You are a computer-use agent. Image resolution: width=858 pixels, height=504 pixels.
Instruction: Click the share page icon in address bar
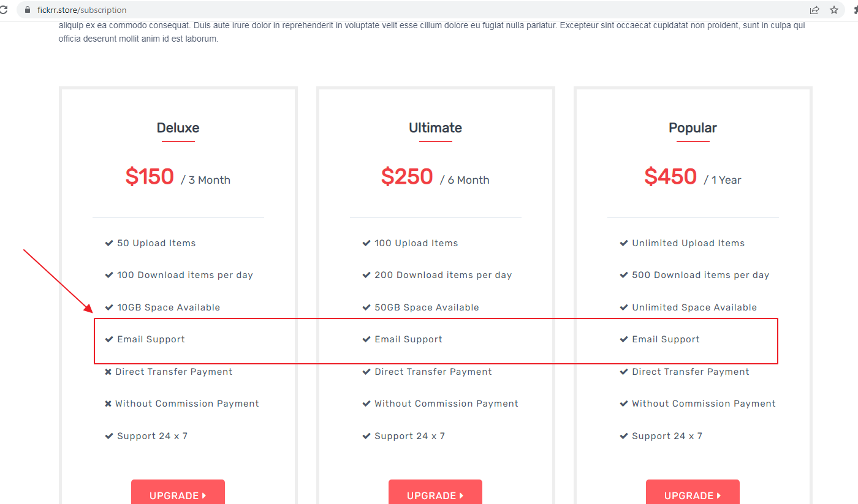[x=814, y=10]
